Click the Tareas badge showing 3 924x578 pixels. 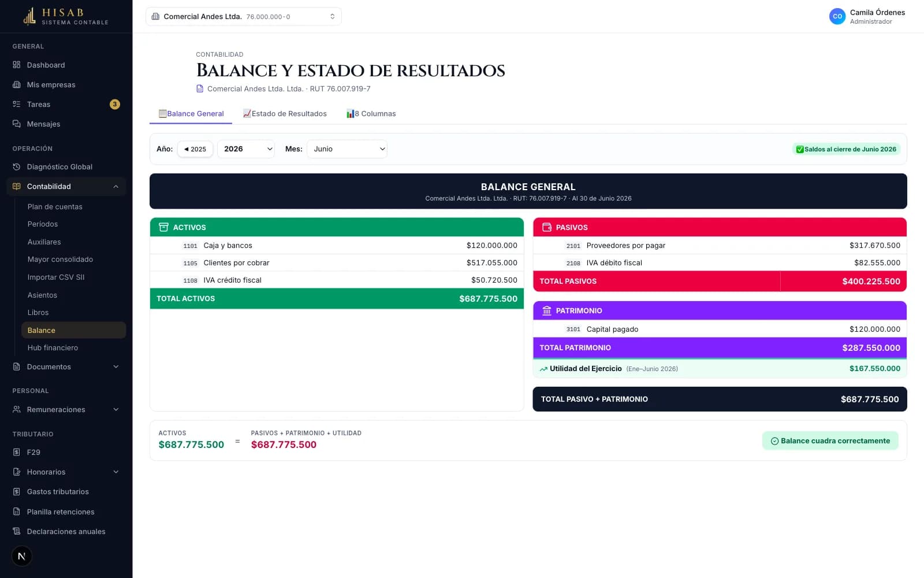[x=115, y=104]
